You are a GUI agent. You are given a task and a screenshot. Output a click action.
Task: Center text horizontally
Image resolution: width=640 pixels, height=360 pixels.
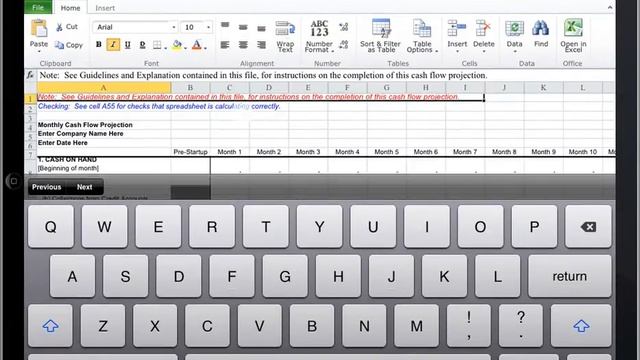coord(243,44)
